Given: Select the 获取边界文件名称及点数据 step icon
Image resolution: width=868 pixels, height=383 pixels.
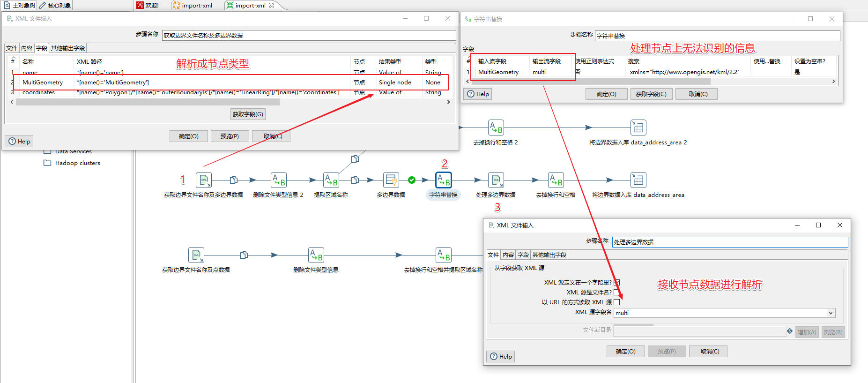Looking at the screenshot, I should [196, 255].
